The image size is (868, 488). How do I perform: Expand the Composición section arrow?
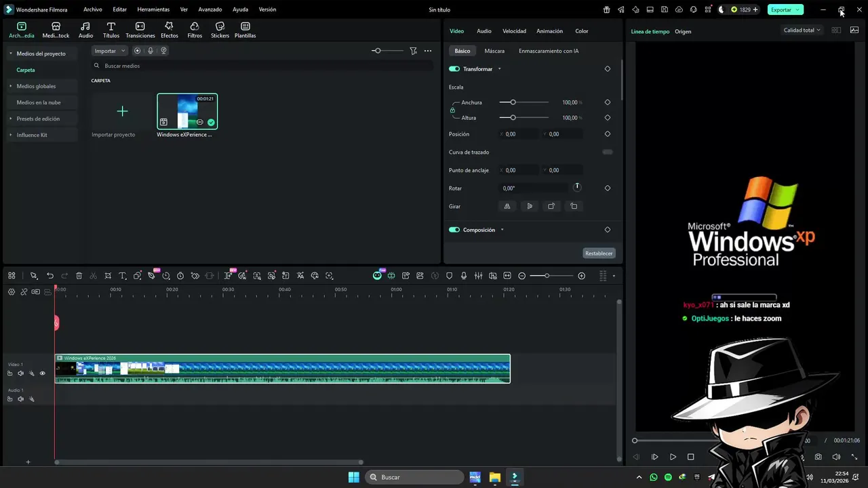502,230
